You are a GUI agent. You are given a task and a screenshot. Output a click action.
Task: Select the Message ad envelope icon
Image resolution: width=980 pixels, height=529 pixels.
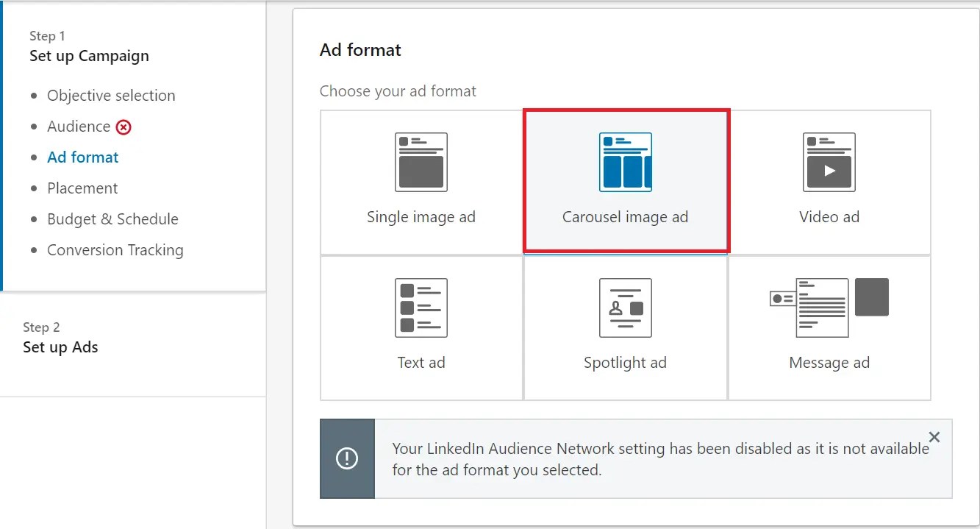(829, 308)
